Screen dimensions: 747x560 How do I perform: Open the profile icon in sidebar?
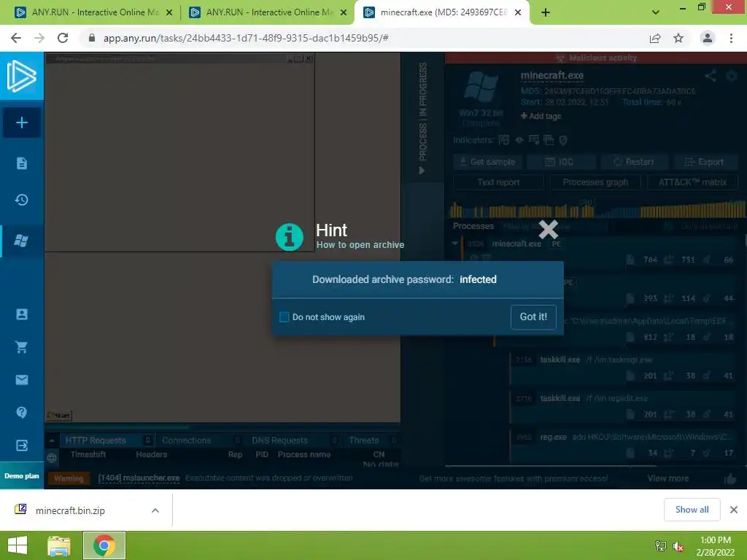(21, 314)
